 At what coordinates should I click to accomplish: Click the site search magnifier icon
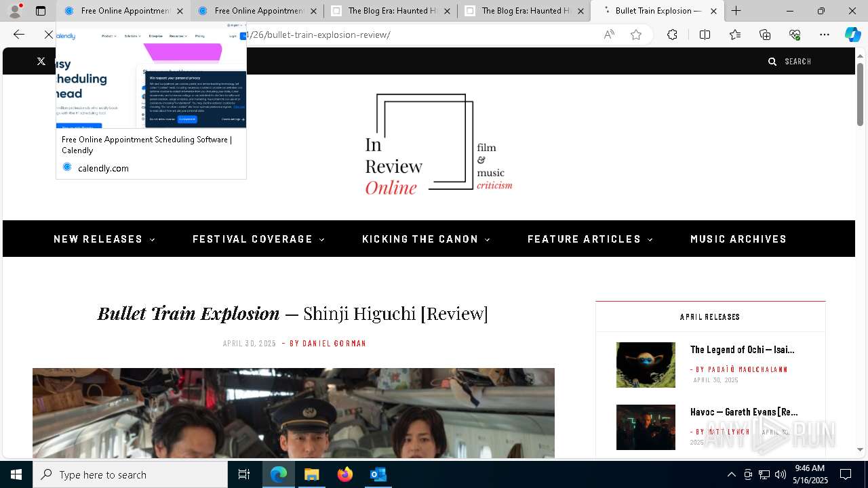772,61
